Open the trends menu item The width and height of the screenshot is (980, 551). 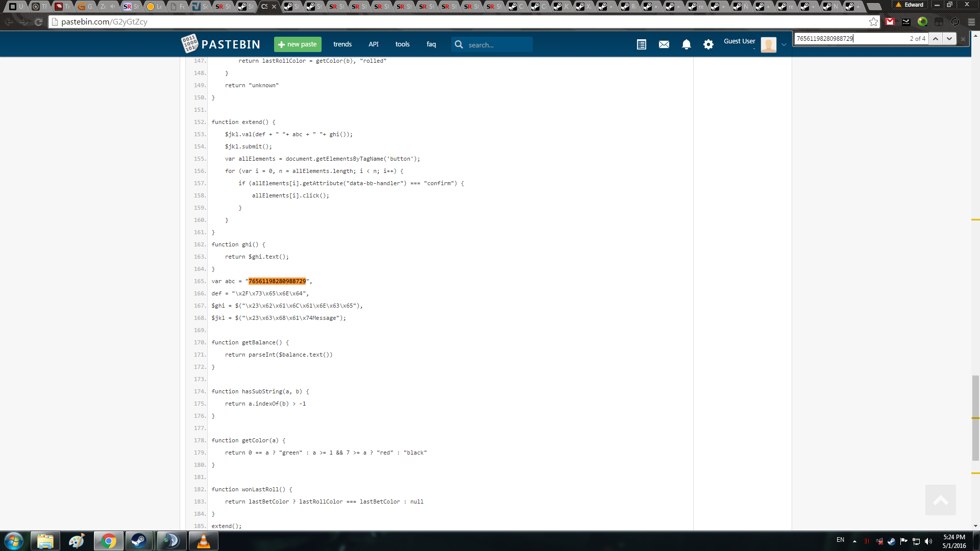(342, 44)
